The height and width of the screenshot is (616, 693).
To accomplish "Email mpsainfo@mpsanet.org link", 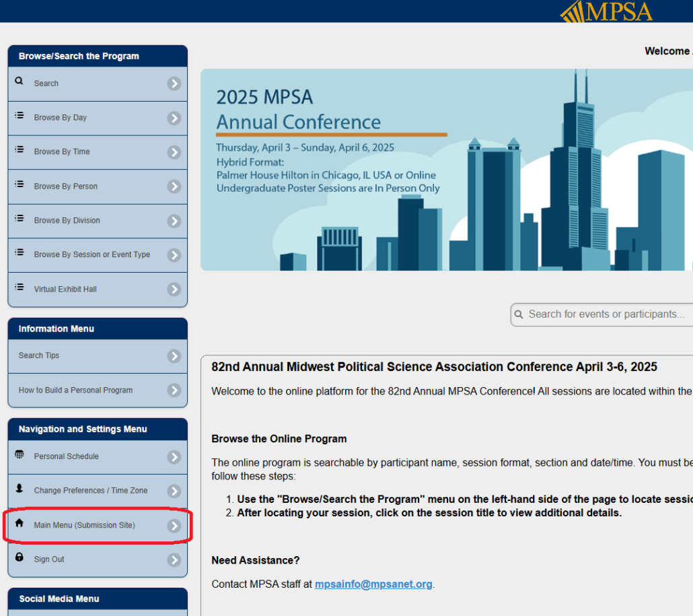I will [x=373, y=584].
